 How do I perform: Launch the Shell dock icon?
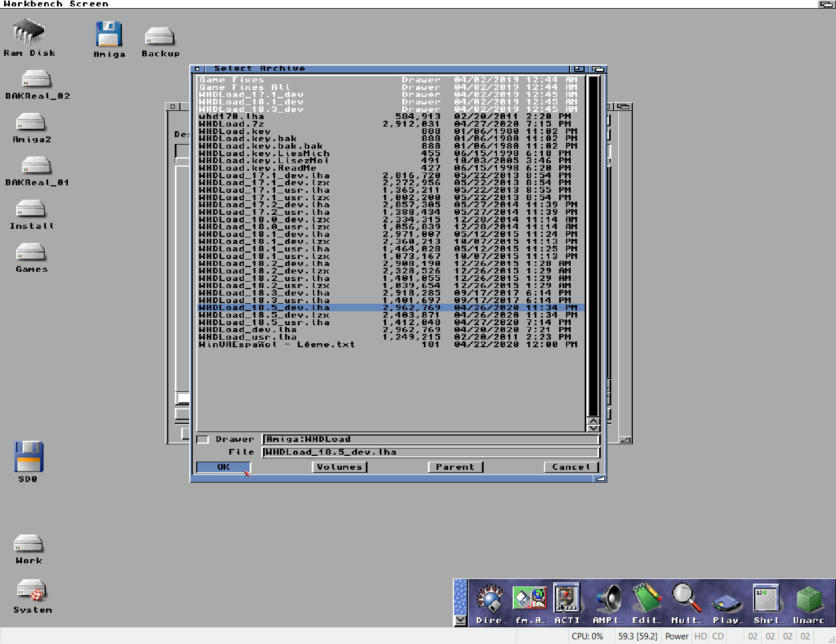tap(767, 604)
